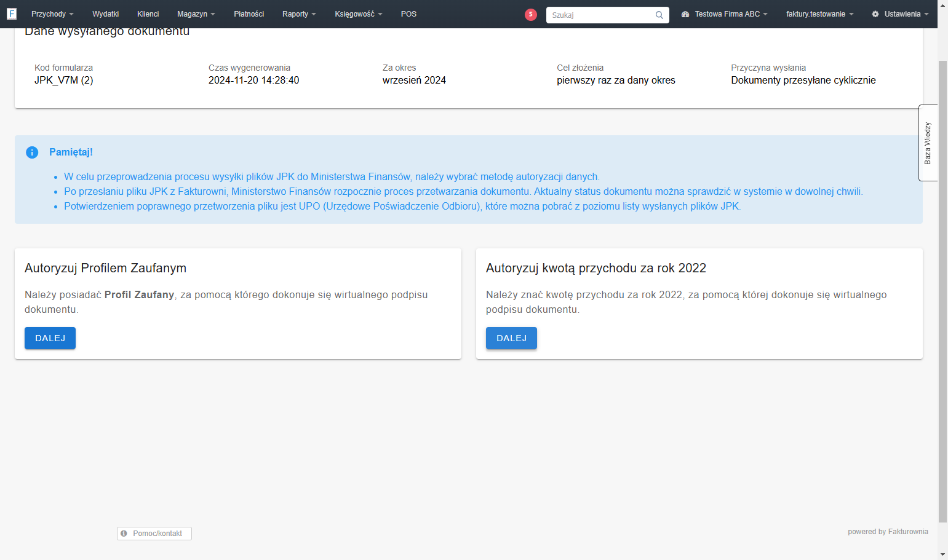Open the POS menu item
948x560 pixels.
coord(408,14)
